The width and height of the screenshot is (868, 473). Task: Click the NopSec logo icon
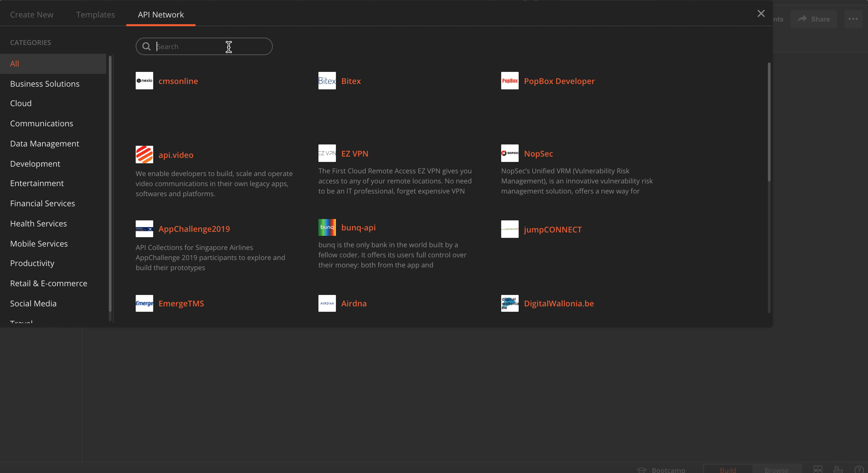point(510,153)
